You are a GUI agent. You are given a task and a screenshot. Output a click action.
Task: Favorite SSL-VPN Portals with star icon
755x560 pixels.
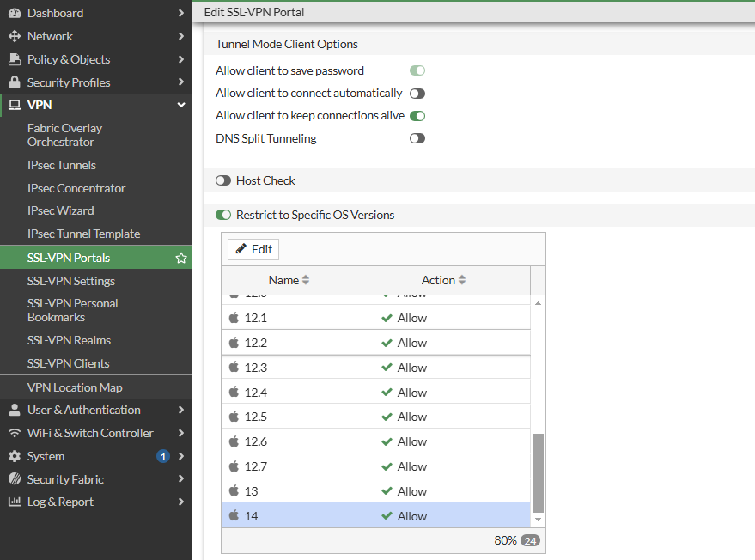pyautogui.click(x=181, y=258)
